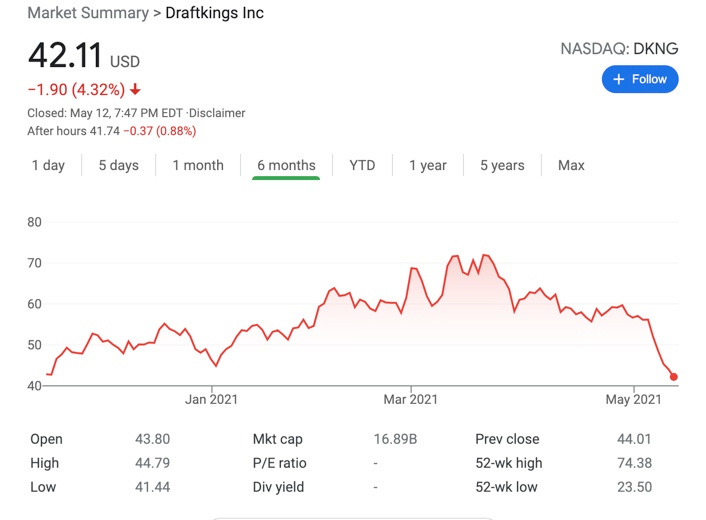Click the plus icon in Follow button

click(619, 79)
